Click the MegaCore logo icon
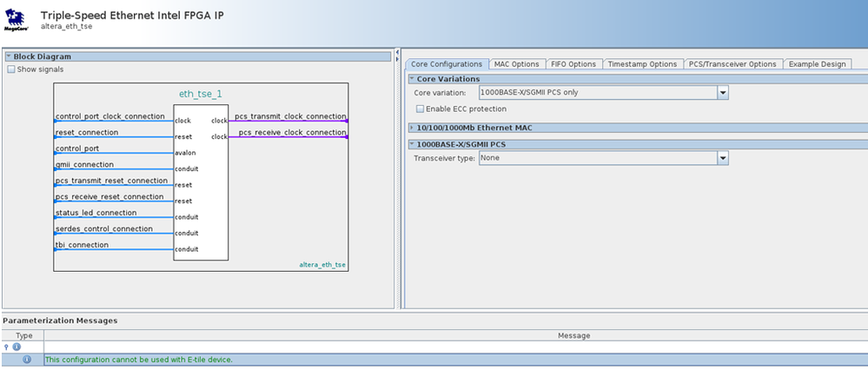The width and height of the screenshot is (868, 370). click(x=16, y=21)
